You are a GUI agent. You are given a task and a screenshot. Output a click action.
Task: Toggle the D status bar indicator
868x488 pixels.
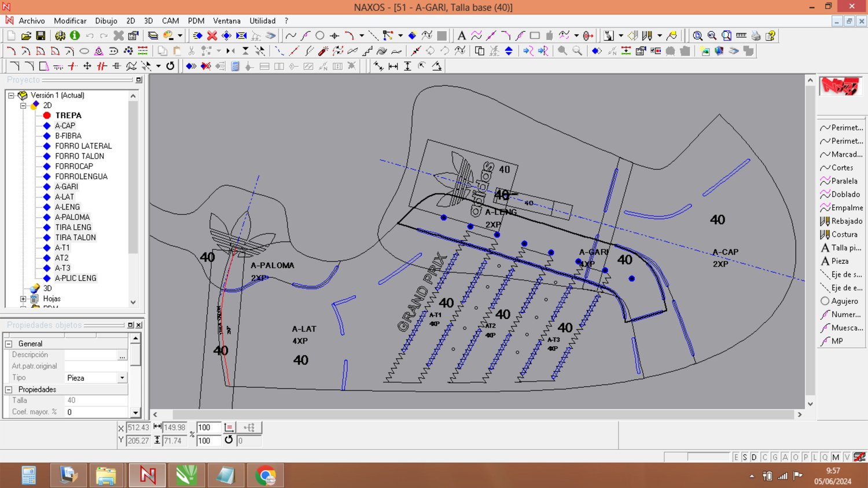point(754,457)
